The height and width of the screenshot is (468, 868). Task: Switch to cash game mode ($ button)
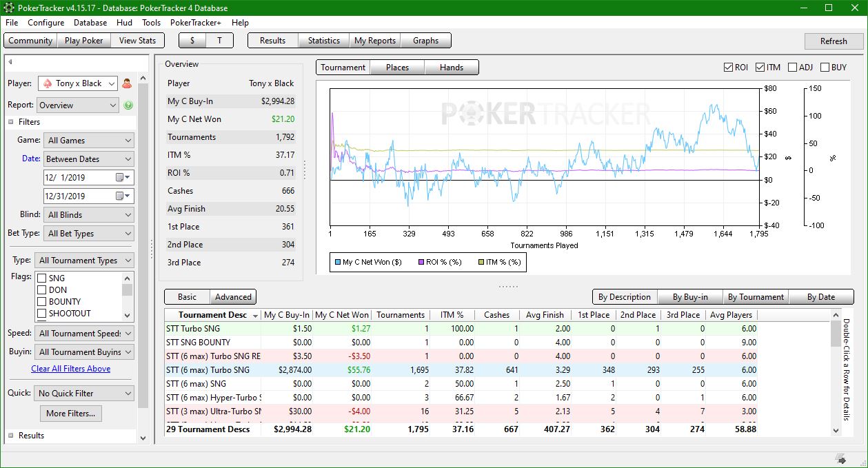[192, 41]
